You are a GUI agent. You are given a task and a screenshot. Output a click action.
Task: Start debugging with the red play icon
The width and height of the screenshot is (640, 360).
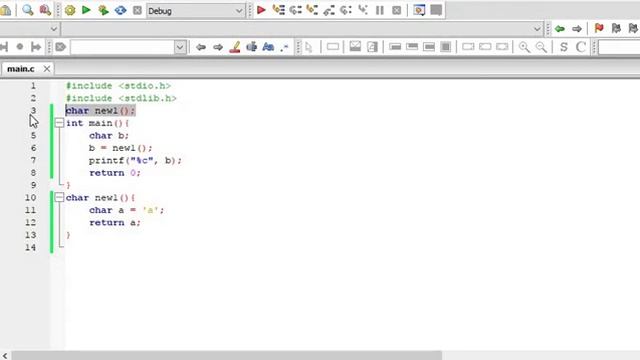coord(261,10)
